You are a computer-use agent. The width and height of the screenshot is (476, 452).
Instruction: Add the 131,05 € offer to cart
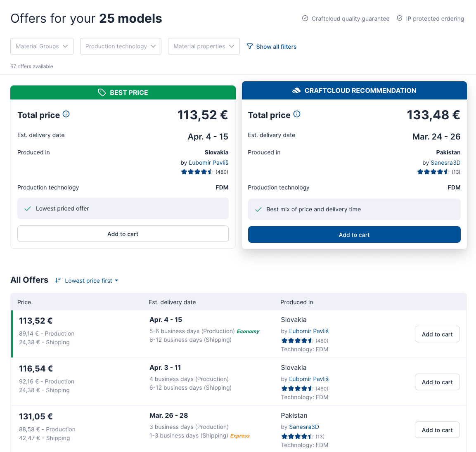tap(437, 430)
